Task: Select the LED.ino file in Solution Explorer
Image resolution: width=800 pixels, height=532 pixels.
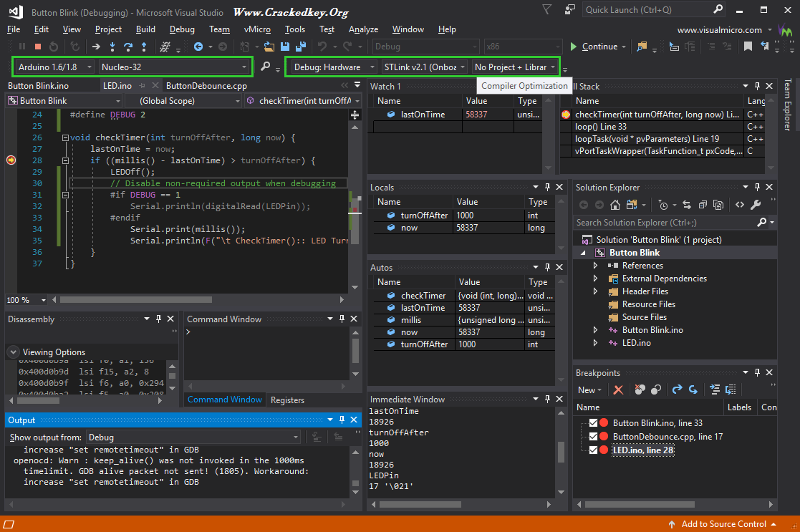Action: click(636, 343)
